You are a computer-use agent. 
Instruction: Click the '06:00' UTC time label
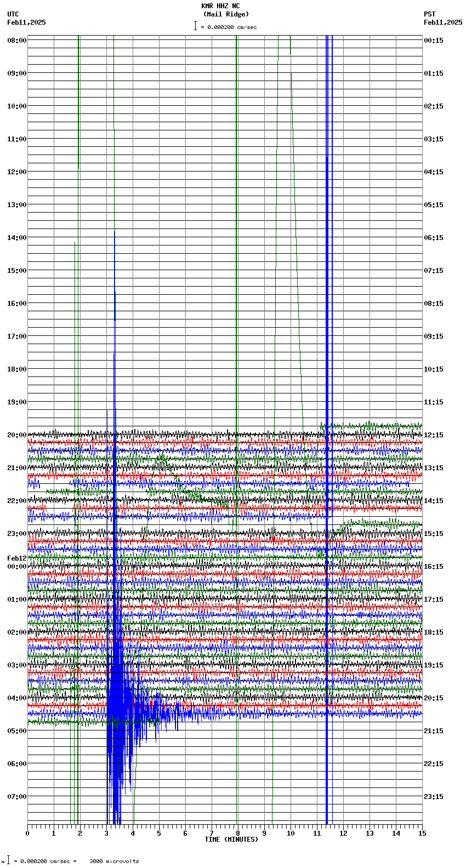17,764
